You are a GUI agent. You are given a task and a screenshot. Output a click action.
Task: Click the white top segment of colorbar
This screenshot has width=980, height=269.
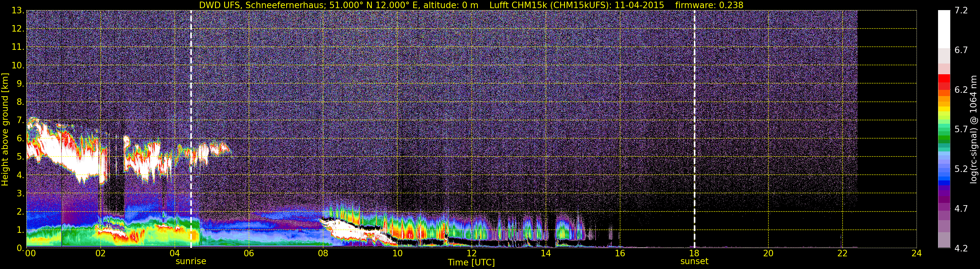click(944, 29)
